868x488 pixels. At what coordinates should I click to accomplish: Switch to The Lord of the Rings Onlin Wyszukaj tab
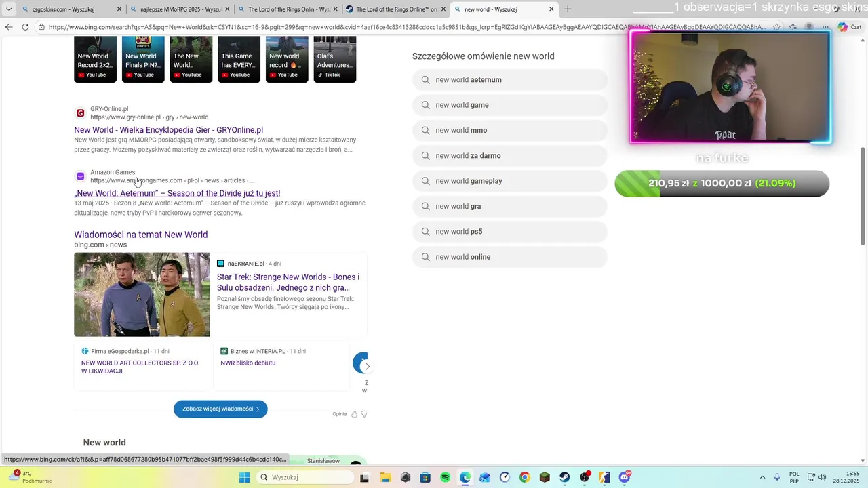coord(288,9)
